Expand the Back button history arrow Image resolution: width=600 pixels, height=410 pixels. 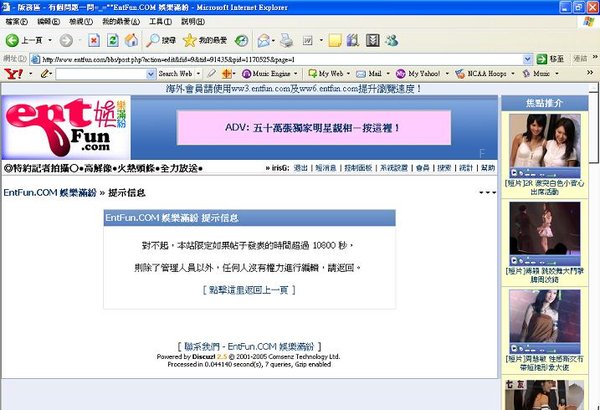(50, 40)
